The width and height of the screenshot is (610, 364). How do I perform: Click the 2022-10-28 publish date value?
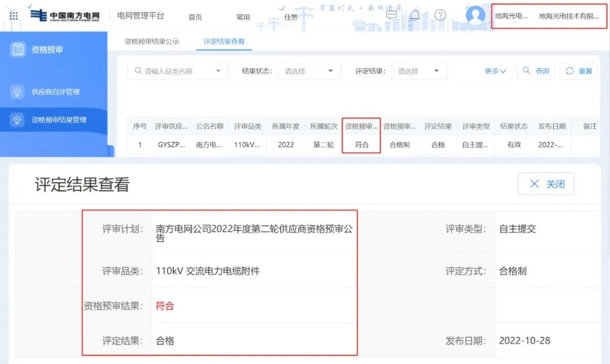pos(524,341)
